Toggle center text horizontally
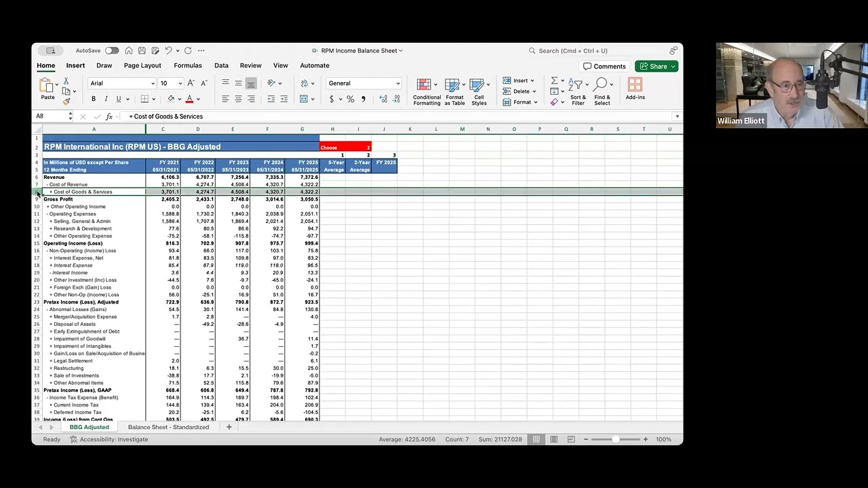The height and width of the screenshot is (488, 868). (238, 99)
